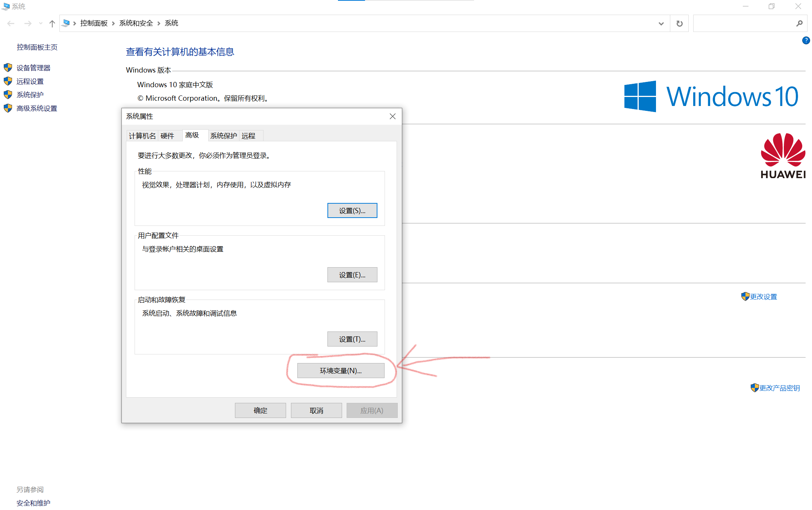Open 系统保护 from sidebar
The height and width of the screenshot is (510, 812).
(30, 95)
